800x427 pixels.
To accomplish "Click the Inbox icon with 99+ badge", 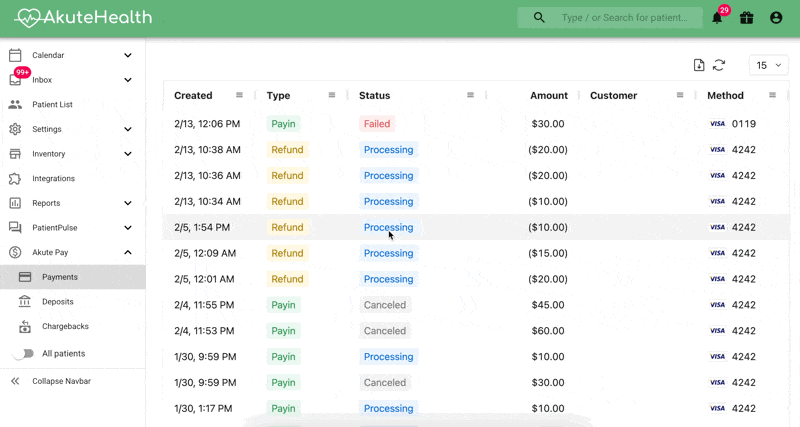I will coord(15,80).
